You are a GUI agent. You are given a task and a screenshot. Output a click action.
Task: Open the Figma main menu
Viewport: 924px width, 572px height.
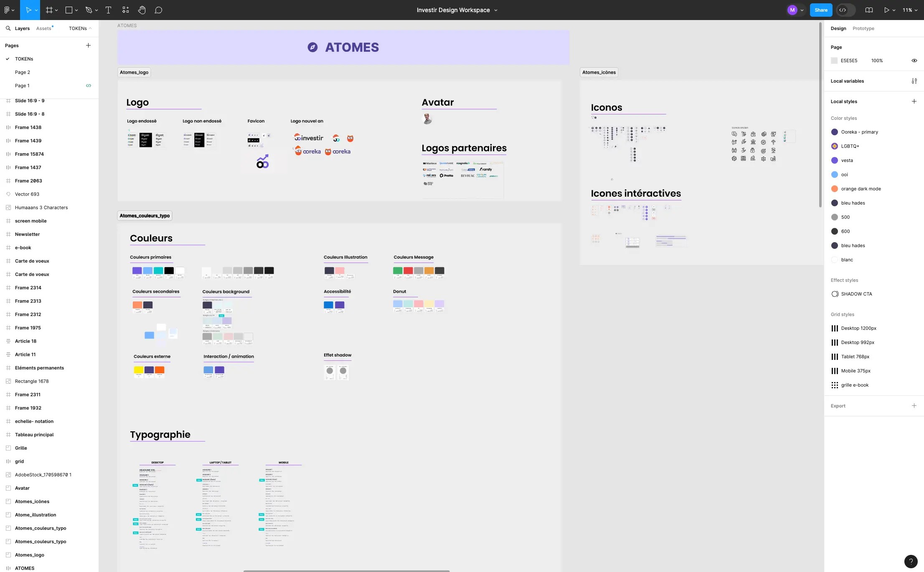click(x=9, y=10)
